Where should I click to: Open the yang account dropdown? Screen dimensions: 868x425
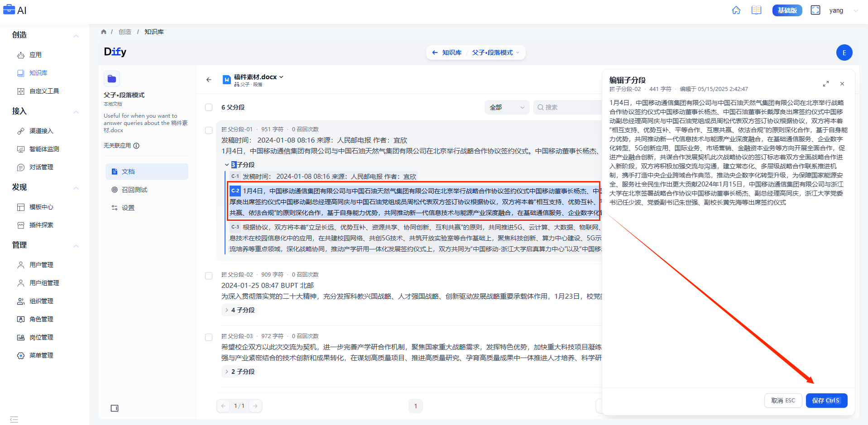point(844,10)
